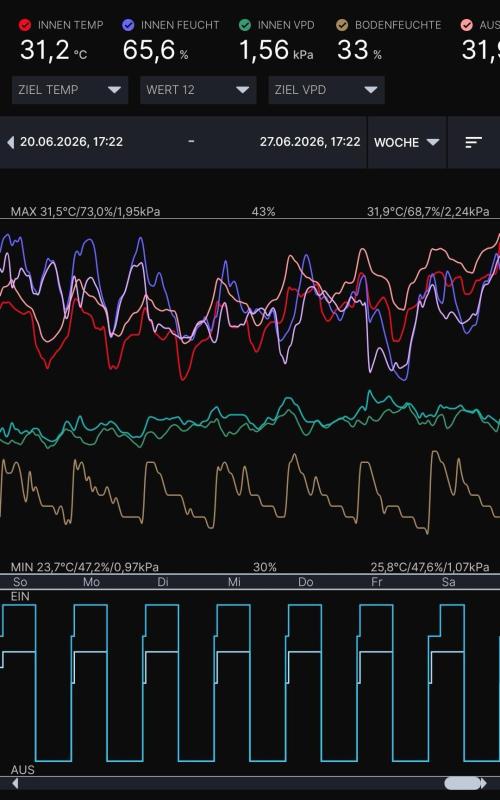Click the 31,2 °C inner temperature value

54,50
